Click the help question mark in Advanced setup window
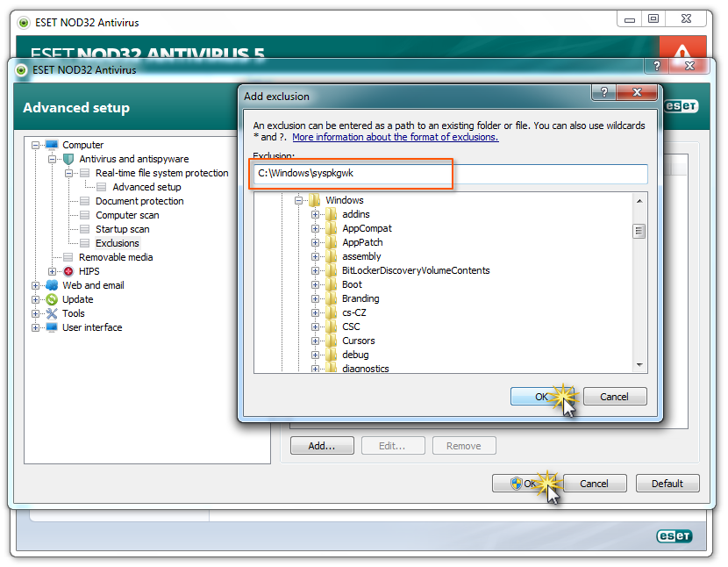Screen dimensions: 728x567 656,66
